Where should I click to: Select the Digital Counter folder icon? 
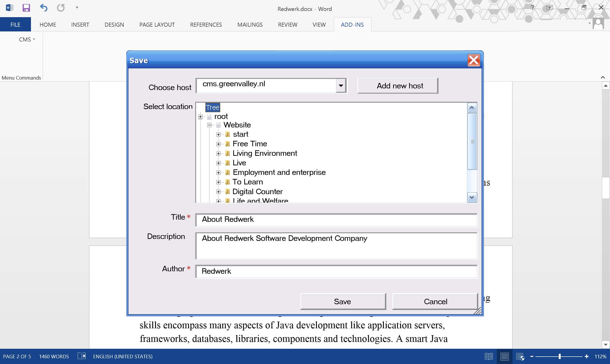point(227,191)
